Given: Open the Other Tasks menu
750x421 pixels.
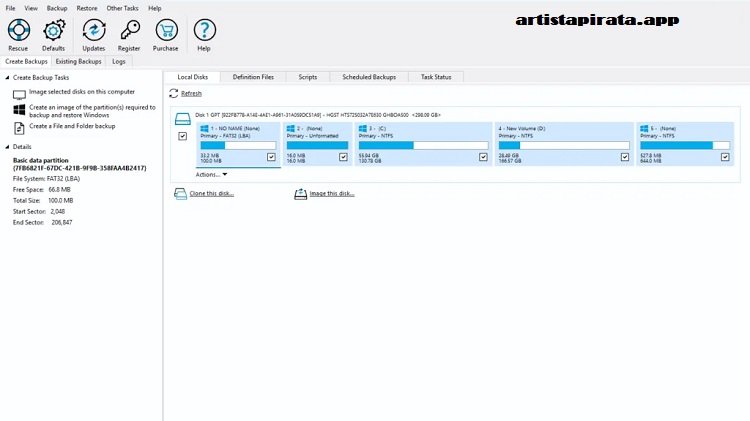Looking at the screenshot, I should [122, 8].
